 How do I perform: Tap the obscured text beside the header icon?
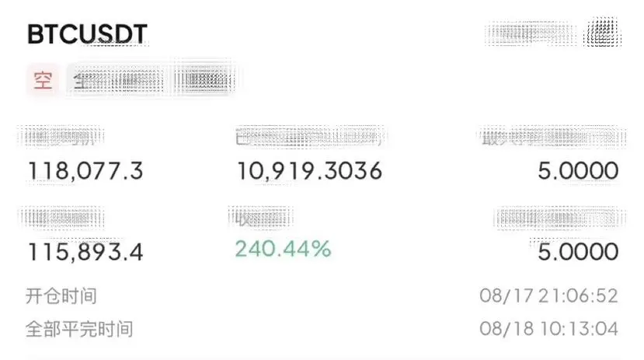tap(530, 33)
